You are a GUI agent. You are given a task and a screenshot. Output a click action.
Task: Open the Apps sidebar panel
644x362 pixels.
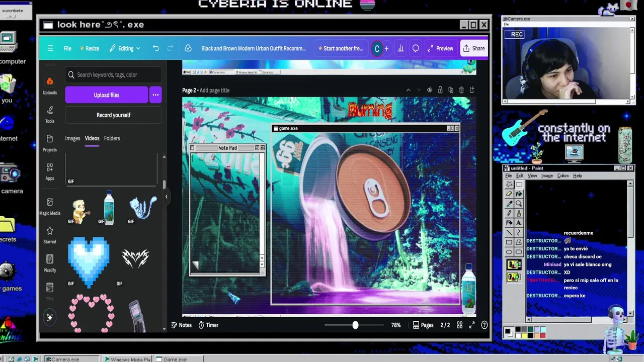coord(50,171)
